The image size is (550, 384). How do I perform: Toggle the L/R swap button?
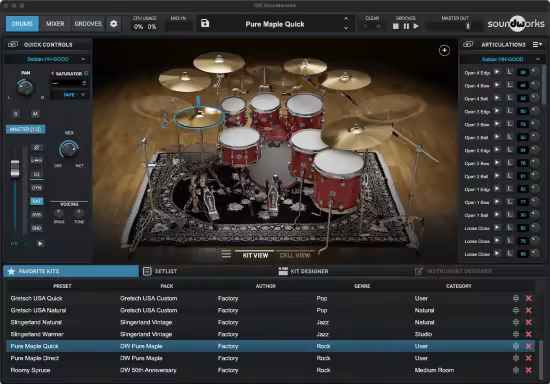tap(36, 160)
